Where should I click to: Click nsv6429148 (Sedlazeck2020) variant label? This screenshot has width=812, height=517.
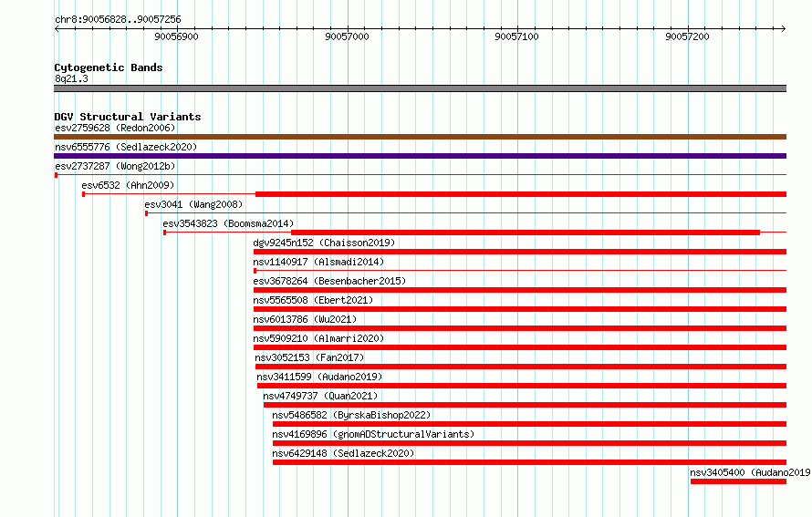tap(343, 453)
